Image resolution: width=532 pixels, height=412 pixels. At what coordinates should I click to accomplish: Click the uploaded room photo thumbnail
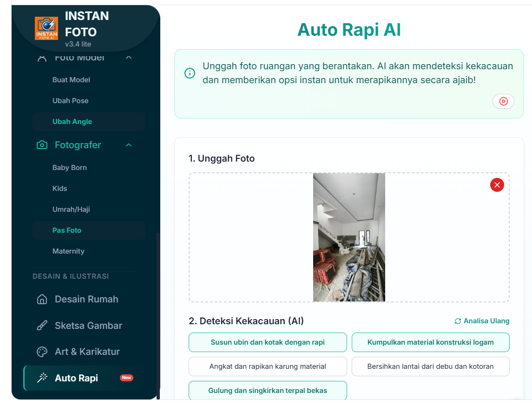(349, 237)
